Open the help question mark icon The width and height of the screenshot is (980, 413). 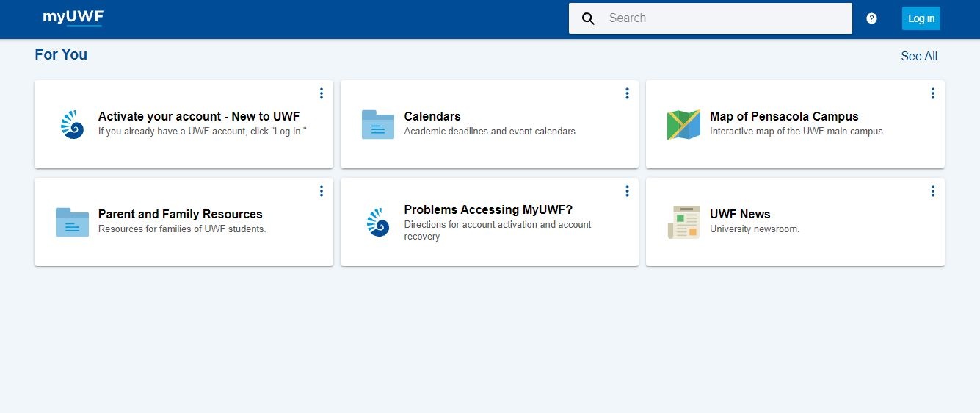coord(871,18)
